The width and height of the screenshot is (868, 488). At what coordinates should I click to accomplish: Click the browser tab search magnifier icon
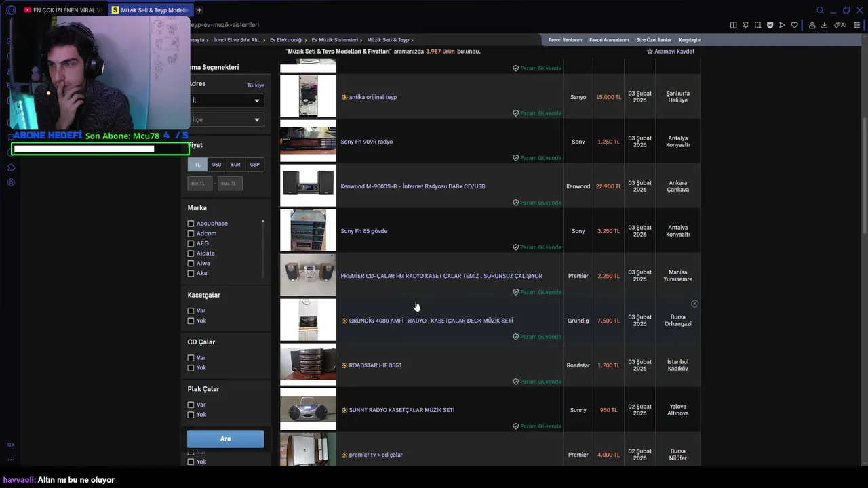tap(820, 10)
